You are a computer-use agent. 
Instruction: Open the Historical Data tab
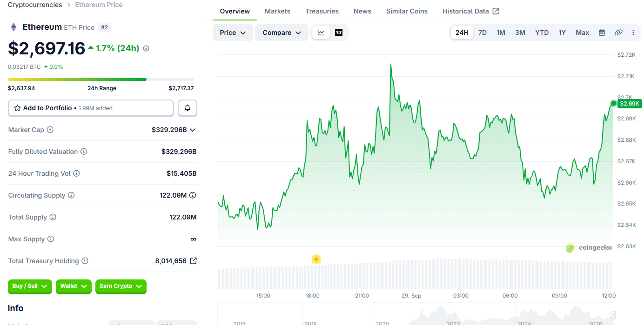[x=470, y=11]
